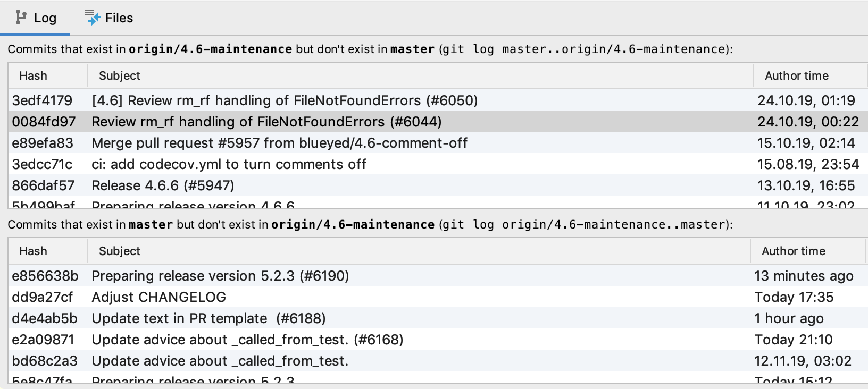Select commit e856638b release version 5.2.3
This screenshot has width=868, height=389.
click(x=220, y=276)
